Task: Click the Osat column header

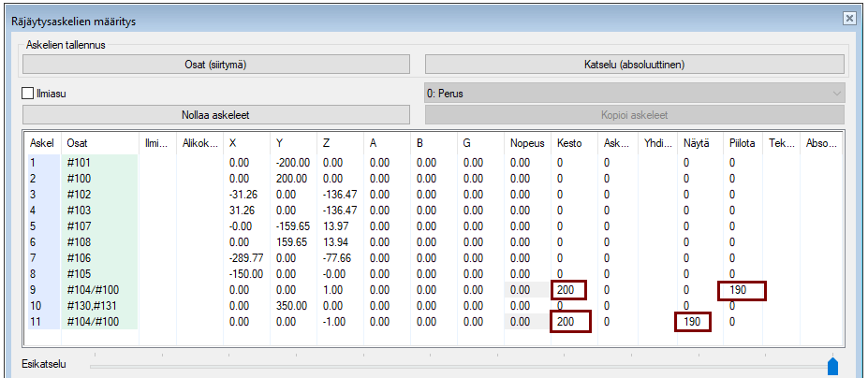Action: click(77, 143)
